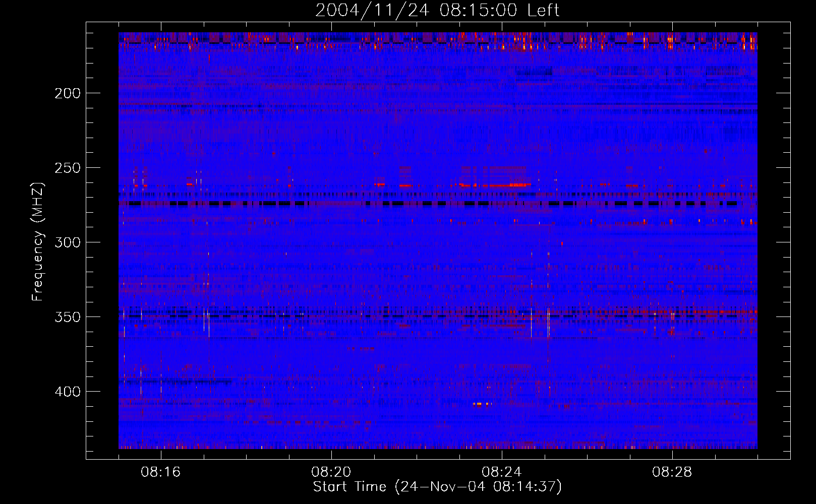Click the 'Start Time (24-Nov-04 08:14:37)' label
Screen dimensions: 816x504
pyautogui.click(x=437, y=486)
